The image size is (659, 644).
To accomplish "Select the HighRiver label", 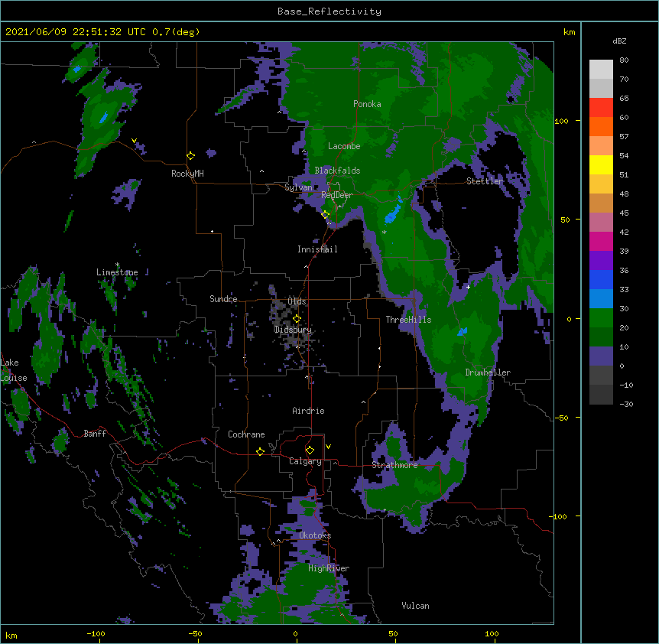I will pos(329,568).
